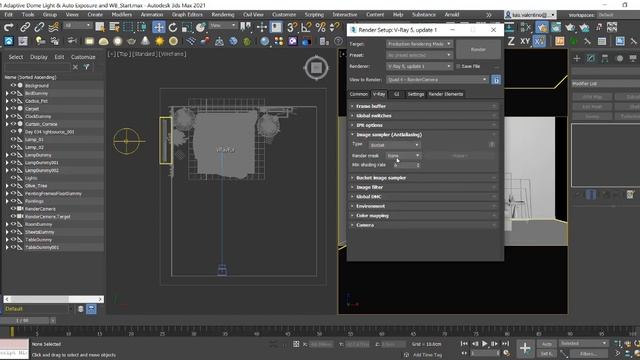Open the Render mask dropdown
This screenshot has height=360, width=640.
coord(403,156)
